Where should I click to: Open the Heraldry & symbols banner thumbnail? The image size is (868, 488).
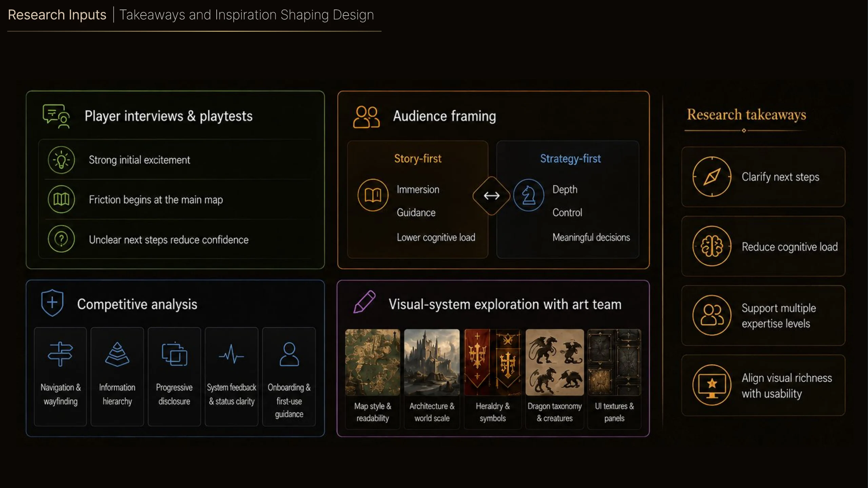(493, 362)
